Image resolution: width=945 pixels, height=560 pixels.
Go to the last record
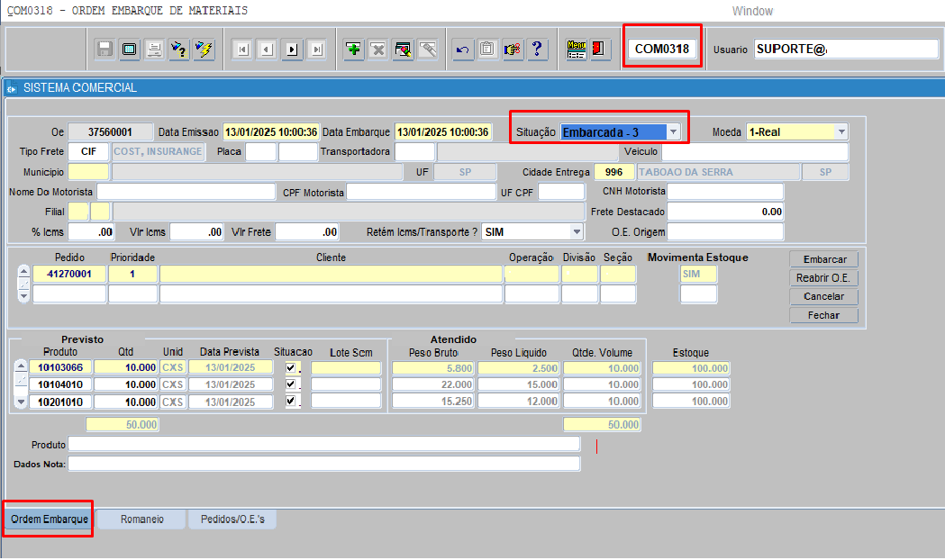[317, 50]
